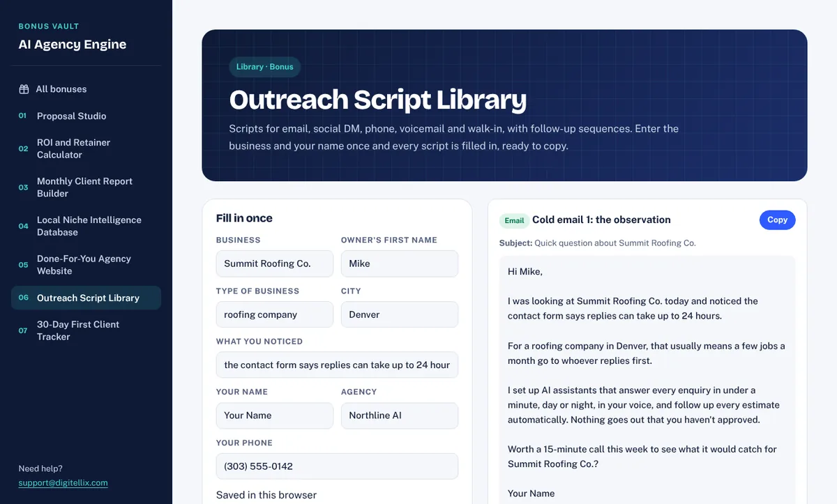Image resolution: width=837 pixels, height=504 pixels.
Task: Click the Business input field
Action: click(x=274, y=264)
